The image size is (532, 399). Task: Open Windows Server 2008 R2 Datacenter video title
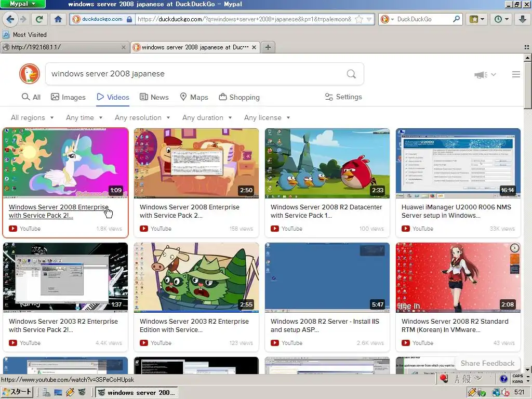click(326, 211)
